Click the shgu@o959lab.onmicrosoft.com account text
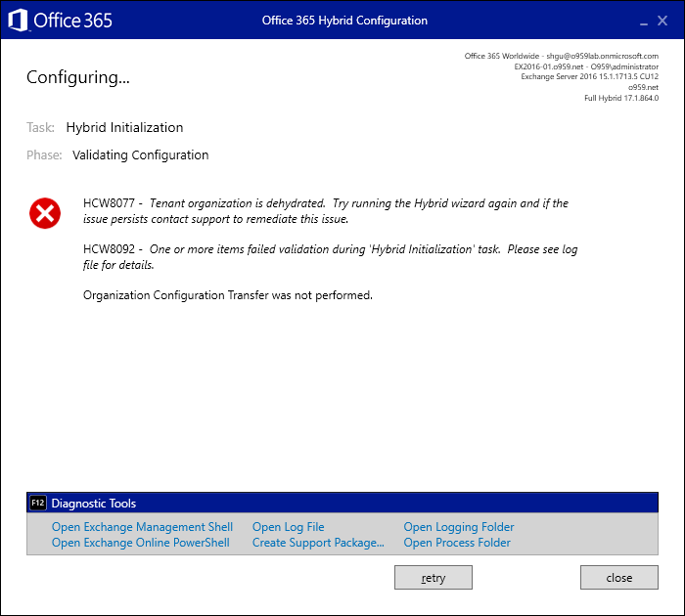Image resolution: width=685 pixels, height=616 pixels. click(603, 56)
